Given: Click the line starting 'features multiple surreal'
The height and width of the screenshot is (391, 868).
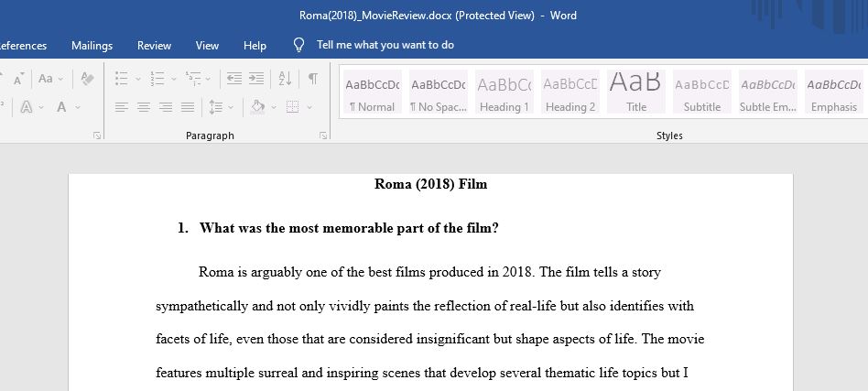Looking at the screenshot, I should pyautogui.click(x=422, y=373).
